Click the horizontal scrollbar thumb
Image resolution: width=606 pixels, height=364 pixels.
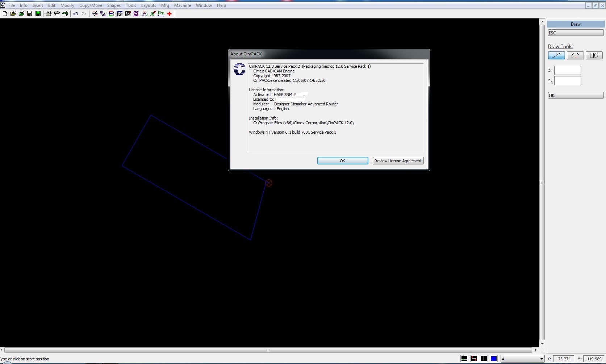pyautogui.click(x=268, y=350)
